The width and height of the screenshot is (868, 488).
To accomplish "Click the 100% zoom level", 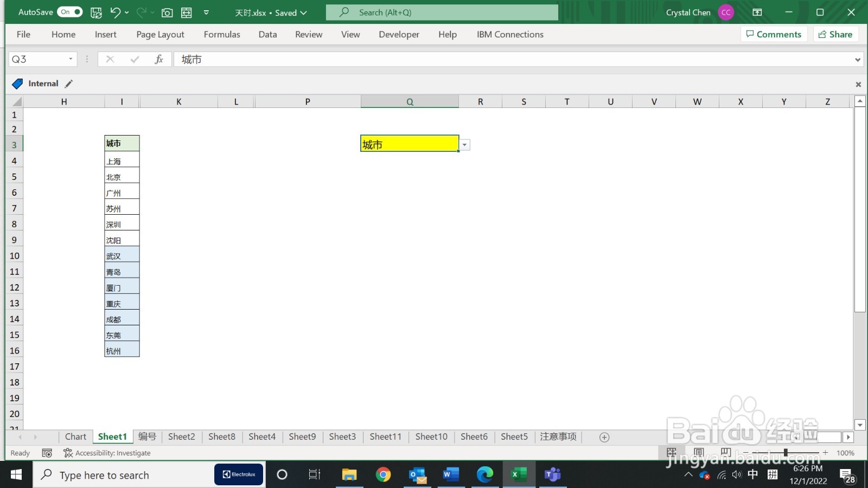I will (x=845, y=453).
